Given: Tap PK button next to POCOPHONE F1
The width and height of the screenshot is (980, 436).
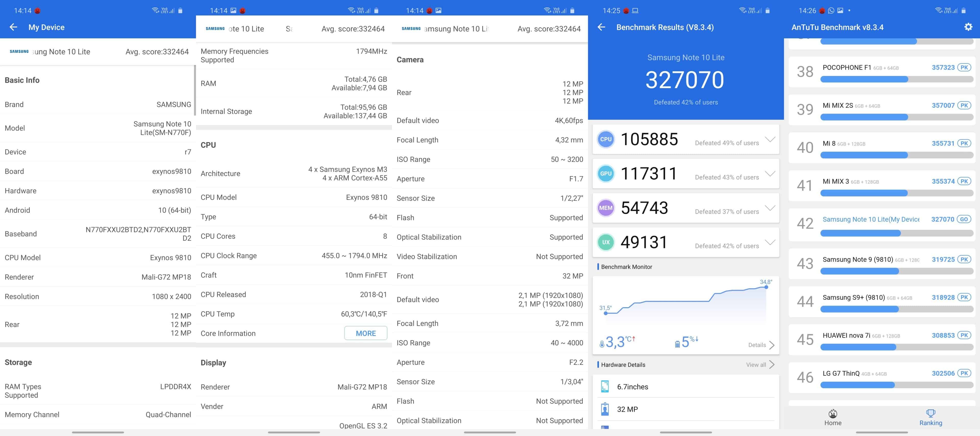Looking at the screenshot, I should [964, 67].
